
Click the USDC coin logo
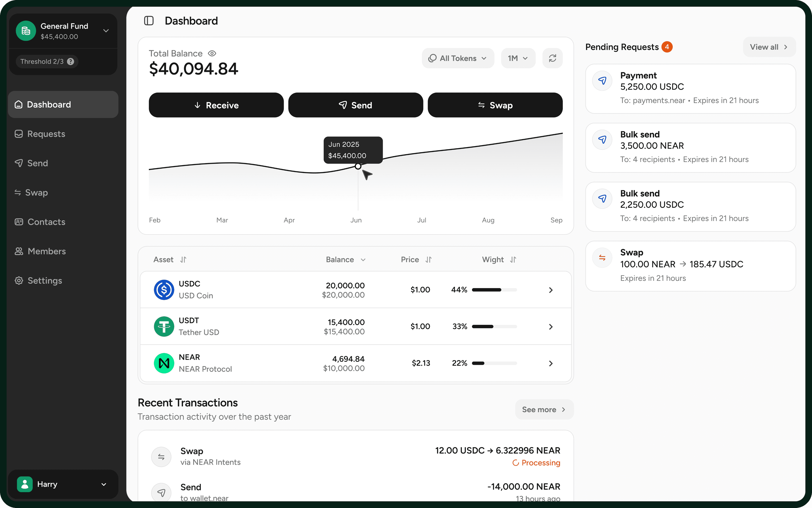pos(164,290)
